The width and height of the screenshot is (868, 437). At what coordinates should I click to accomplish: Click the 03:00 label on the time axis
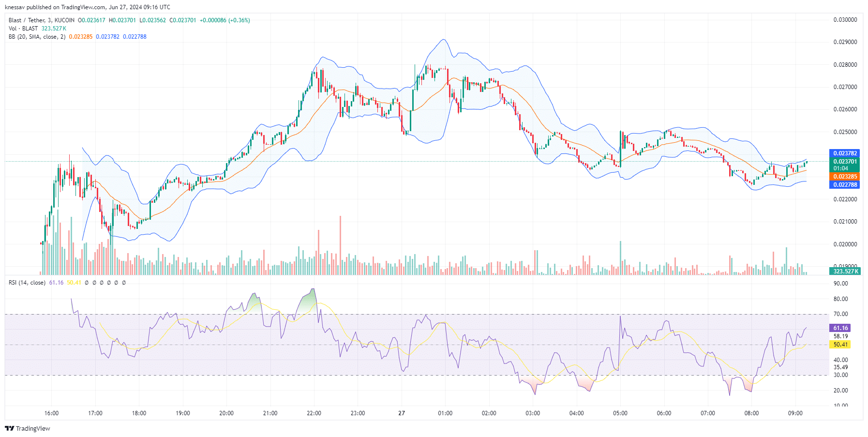533,413
